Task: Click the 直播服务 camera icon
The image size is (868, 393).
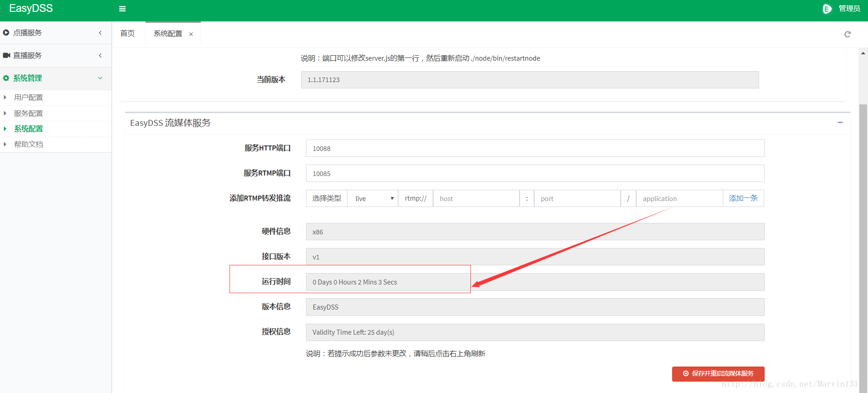Action: 6,56
